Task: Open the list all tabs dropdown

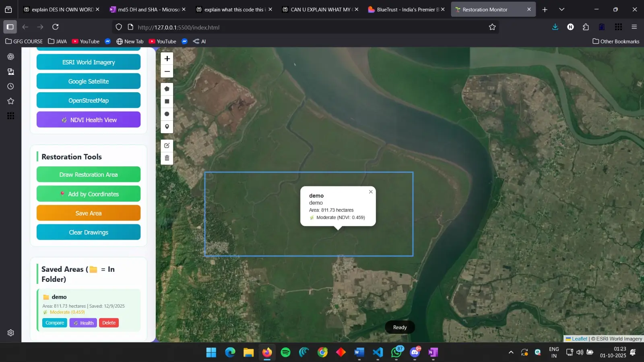Action: click(x=562, y=9)
